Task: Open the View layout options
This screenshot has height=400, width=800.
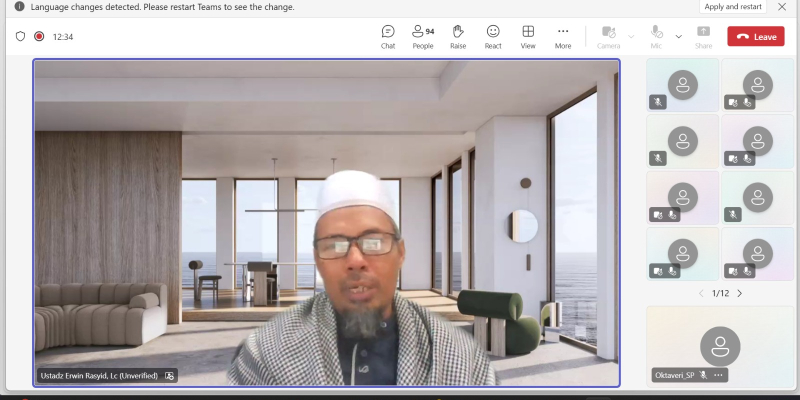Action: click(528, 37)
